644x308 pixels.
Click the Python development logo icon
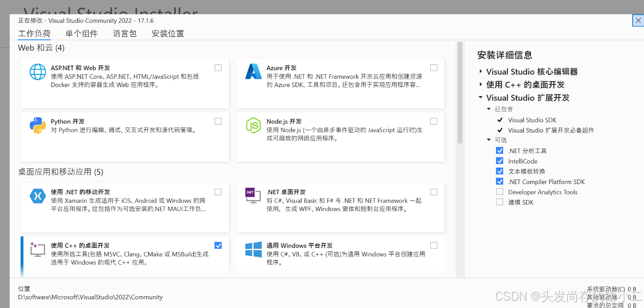[x=38, y=125]
